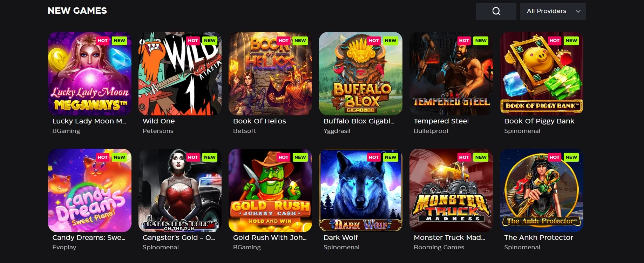The image size is (644, 263).
Task: Click the Booming Games provider name
Action: click(439, 247)
